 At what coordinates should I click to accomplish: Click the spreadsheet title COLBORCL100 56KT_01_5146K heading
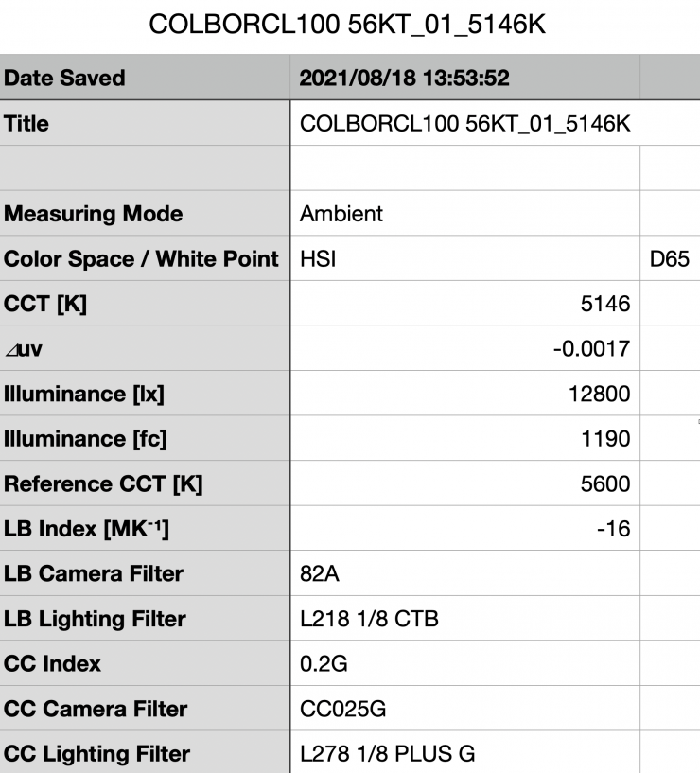point(348,26)
